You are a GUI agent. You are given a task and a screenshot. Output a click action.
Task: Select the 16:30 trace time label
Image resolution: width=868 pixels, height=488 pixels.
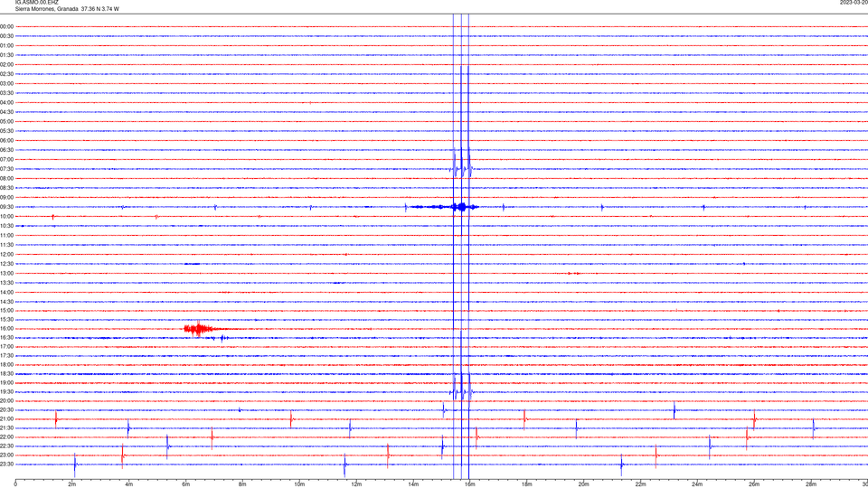click(6, 337)
